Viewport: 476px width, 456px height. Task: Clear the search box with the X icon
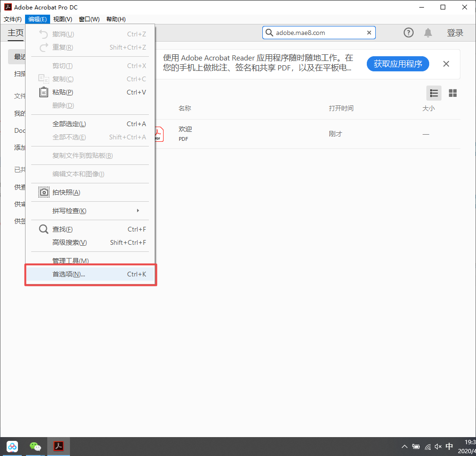(369, 33)
